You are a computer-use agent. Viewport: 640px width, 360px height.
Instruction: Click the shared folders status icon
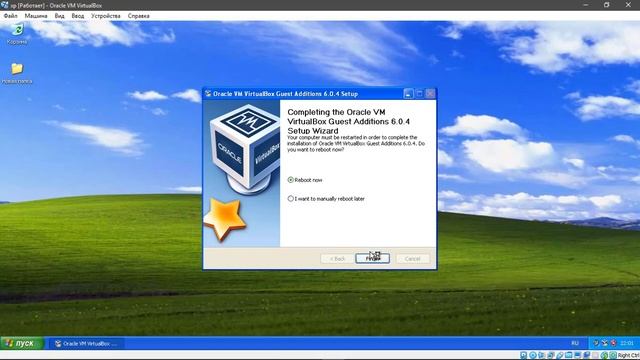point(568,355)
